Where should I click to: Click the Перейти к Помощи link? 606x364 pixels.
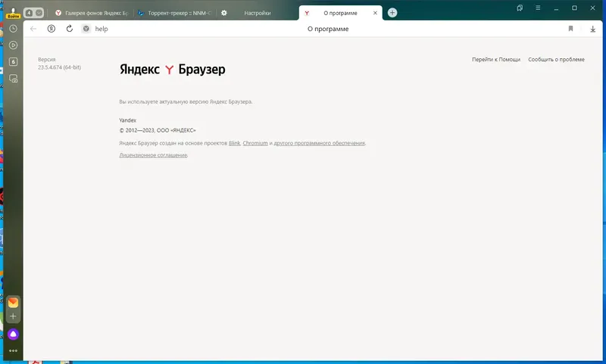click(x=496, y=60)
